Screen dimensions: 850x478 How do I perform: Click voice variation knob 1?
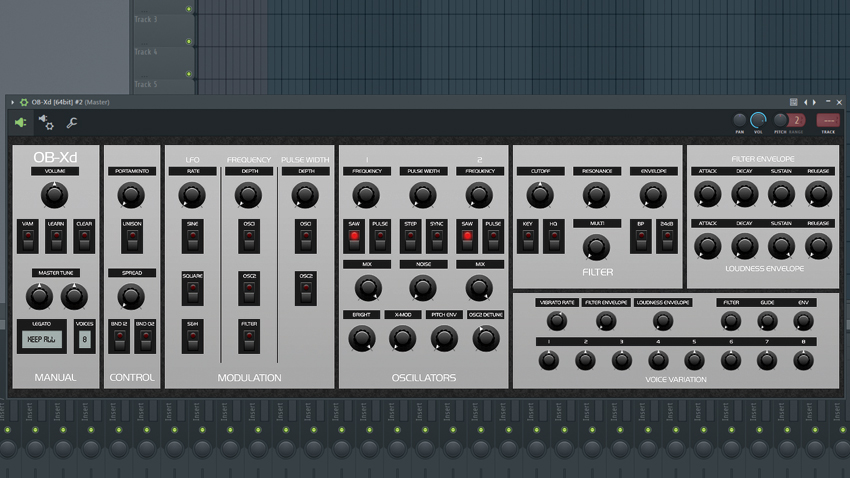coord(549,360)
